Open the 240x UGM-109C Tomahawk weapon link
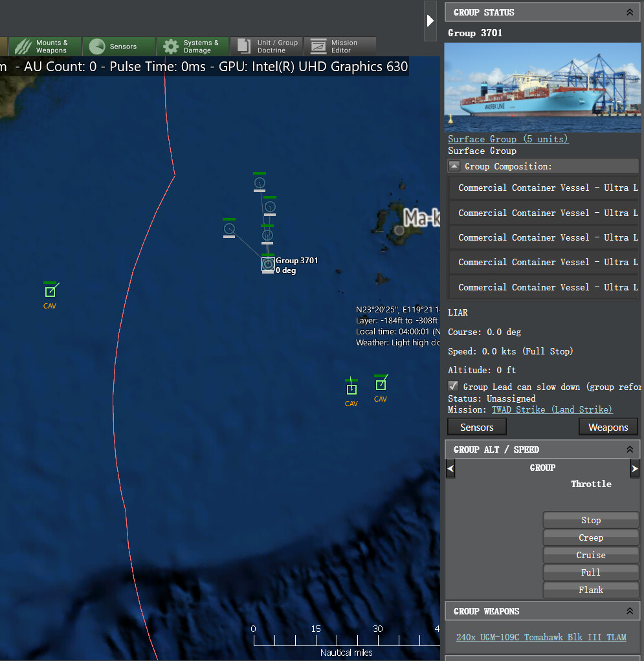Viewport: 644px width, 661px height. [541, 637]
